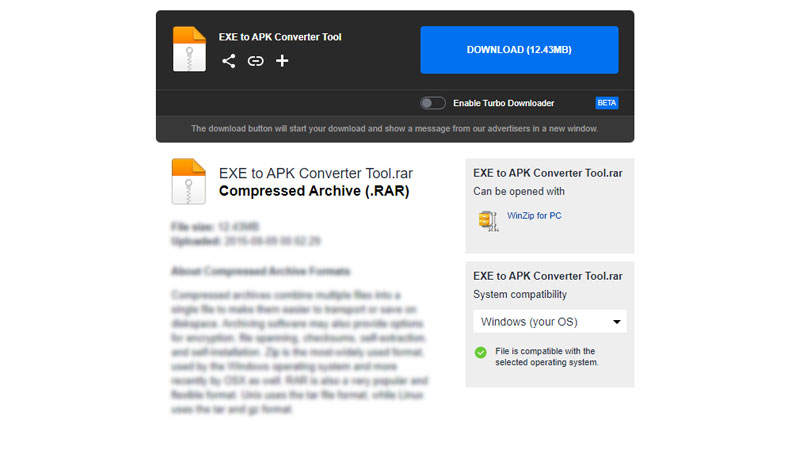Click the plus icon to add the file
The height and width of the screenshot is (450, 800).
pyautogui.click(x=282, y=61)
